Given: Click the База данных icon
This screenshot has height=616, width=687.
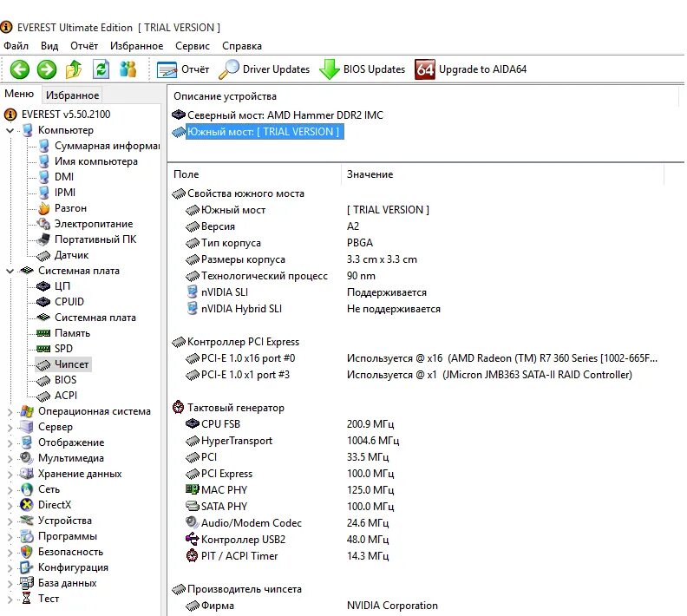Looking at the screenshot, I should [26, 583].
